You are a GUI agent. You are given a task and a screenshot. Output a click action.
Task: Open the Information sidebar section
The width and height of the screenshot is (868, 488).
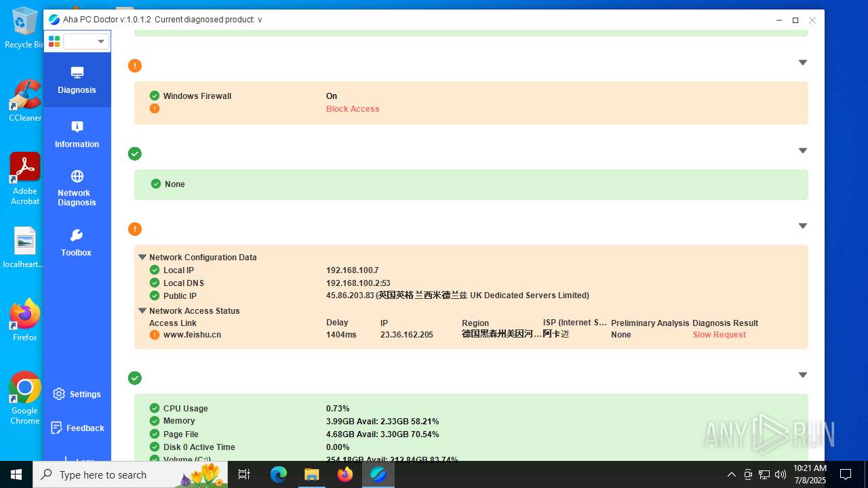point(77,134)
